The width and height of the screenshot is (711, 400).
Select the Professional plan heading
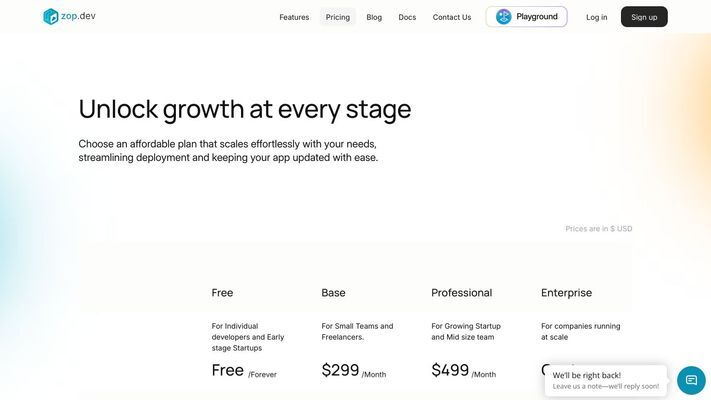coord(462,293)
